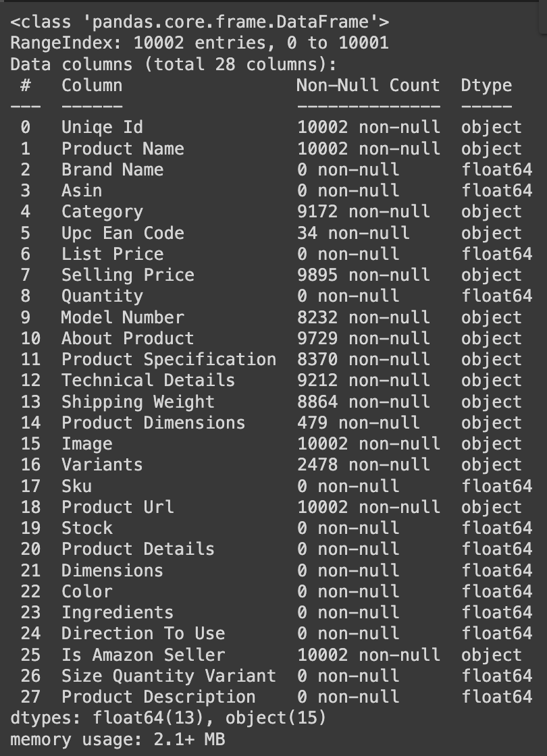Click the 'Upc Ean Code' row
The image size is (547, 756).
tap(271, 233)
